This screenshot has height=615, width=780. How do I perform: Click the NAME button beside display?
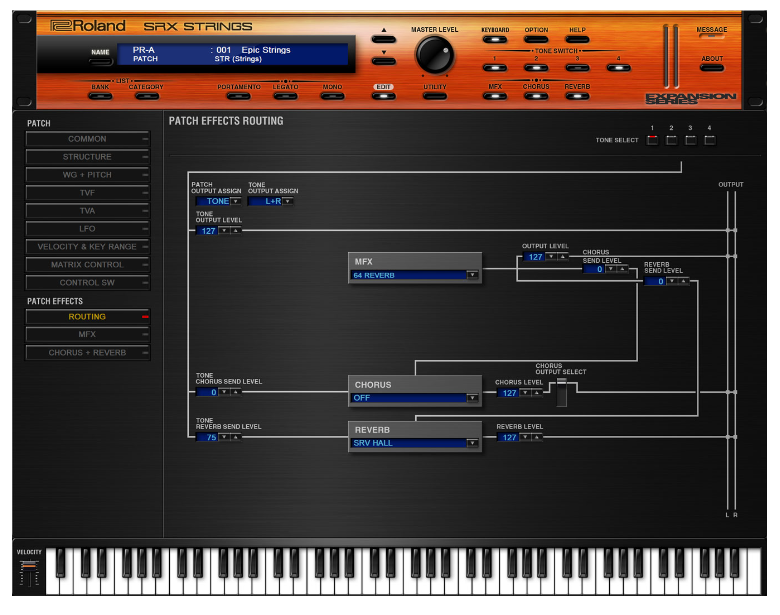tap(101, 62)
